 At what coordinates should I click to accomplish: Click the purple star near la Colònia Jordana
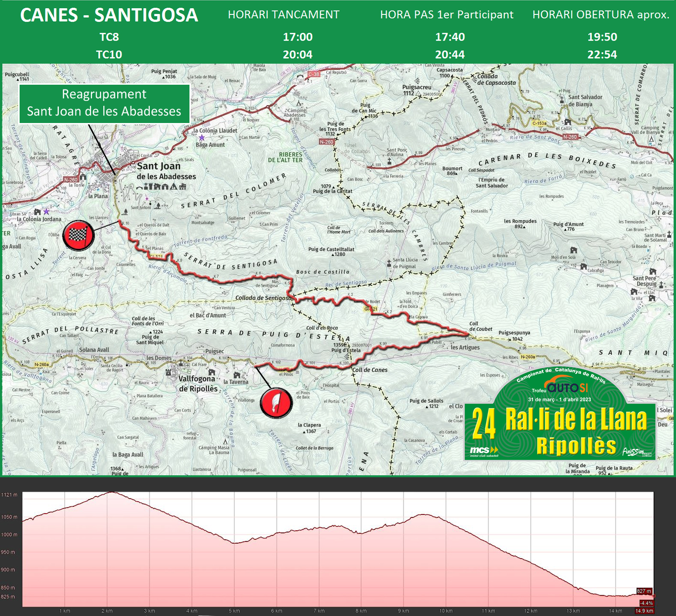coord(46,211)
